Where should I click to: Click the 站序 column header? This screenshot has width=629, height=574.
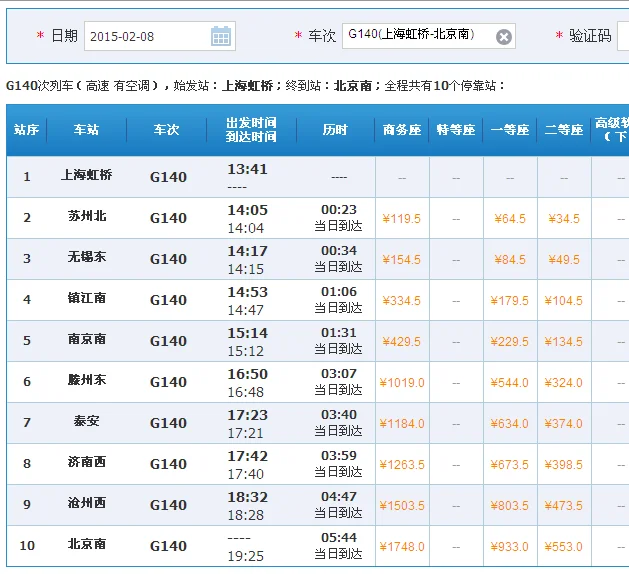[x=26, y=130]
